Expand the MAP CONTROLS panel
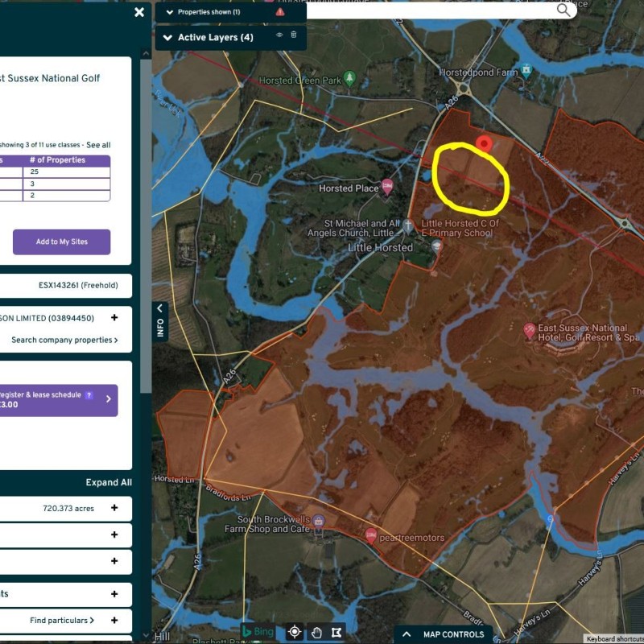This screenshot has width=644, height=644. click(407, 634)
